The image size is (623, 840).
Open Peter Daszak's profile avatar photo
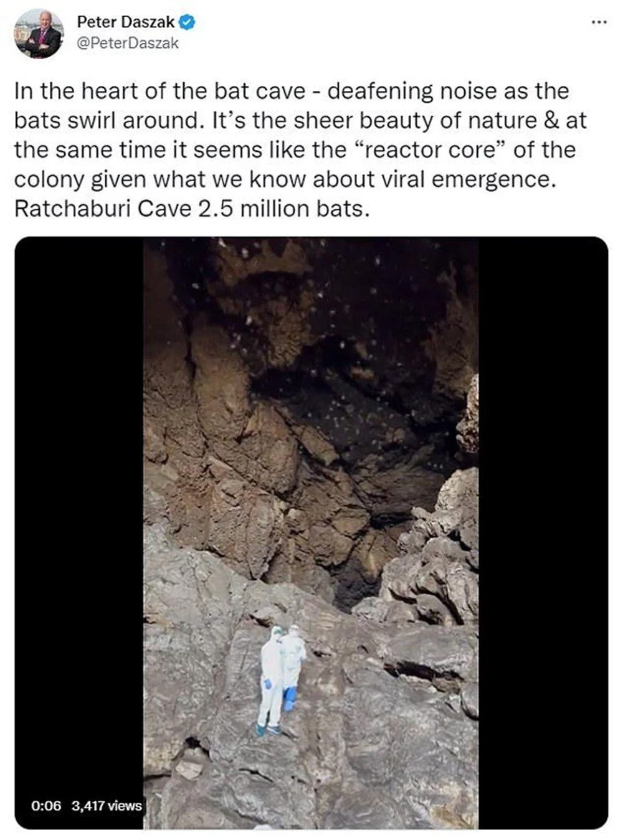tap(39, 34)
